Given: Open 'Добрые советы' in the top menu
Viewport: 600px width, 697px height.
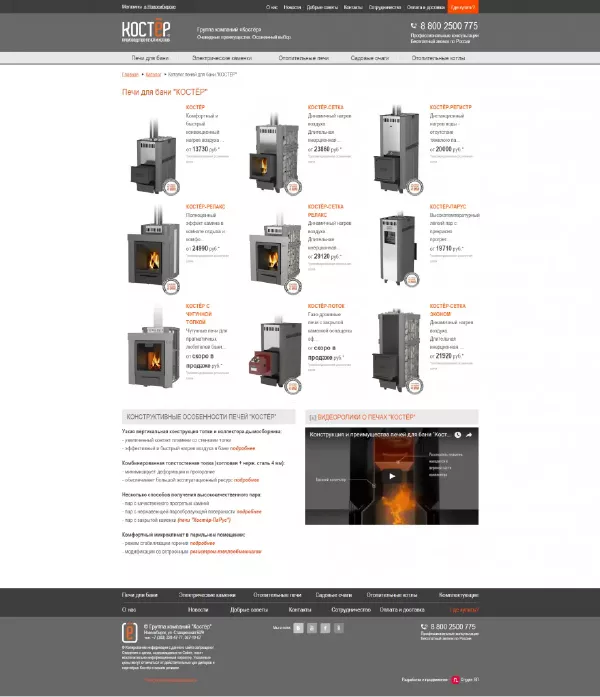Looking at the screenshot, I should coord(323,7).
